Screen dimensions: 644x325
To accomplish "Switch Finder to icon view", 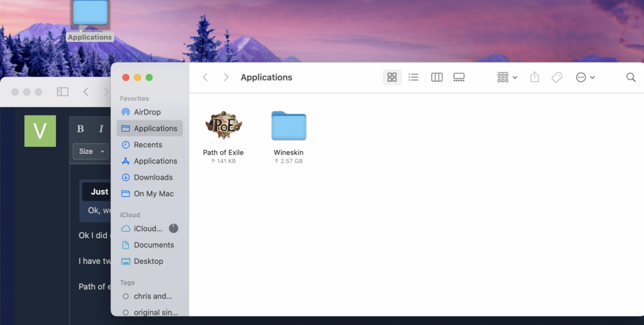I will click(392, 77).
